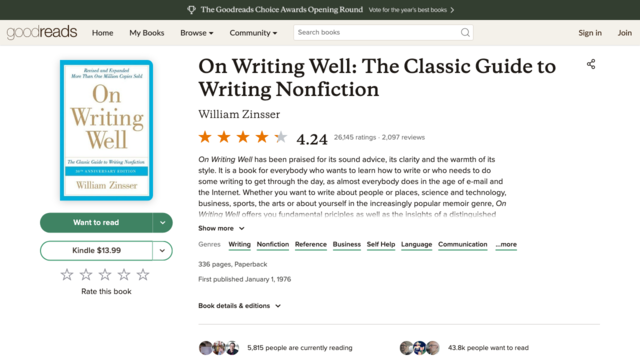Image resolution: width=640 pixels, height=360 pixels.
Task: Rate the book three stars
Action: 105,275
